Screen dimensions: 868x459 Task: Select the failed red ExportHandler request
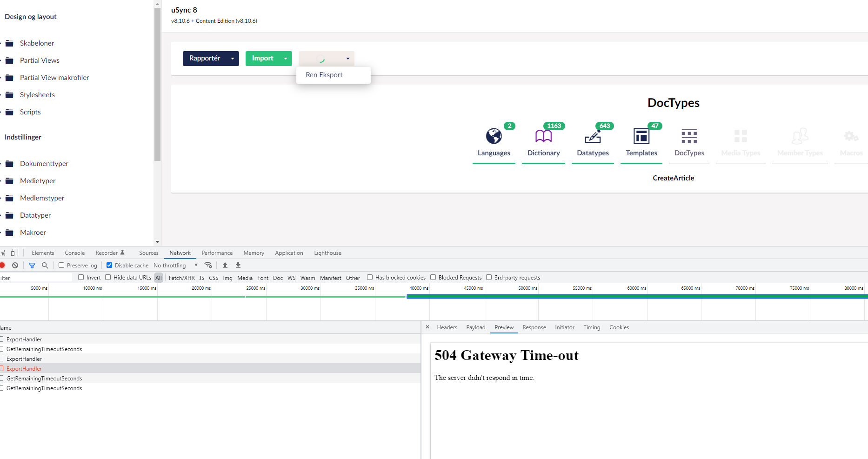(x=24, y=369)
